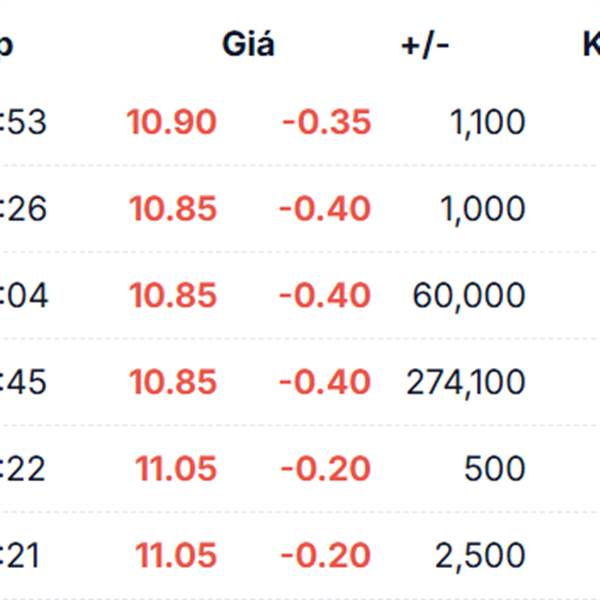This screenshot has width=600, height=600.
Task: Click the 10.85 price in :04 row
Action: [x=173, y=295]
